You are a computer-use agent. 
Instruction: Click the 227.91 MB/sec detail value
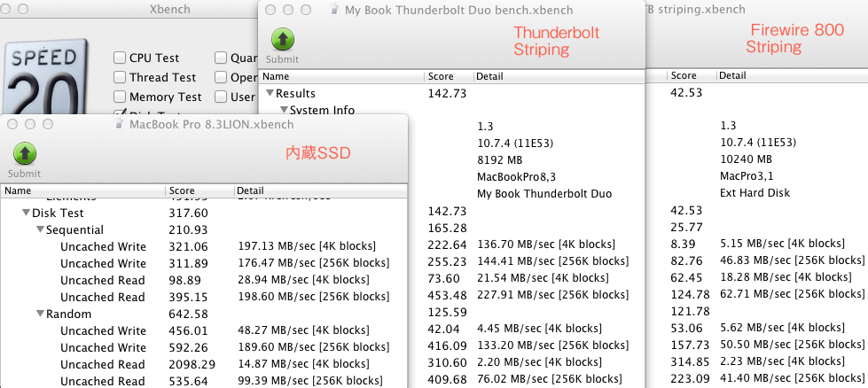pos(552,295)
